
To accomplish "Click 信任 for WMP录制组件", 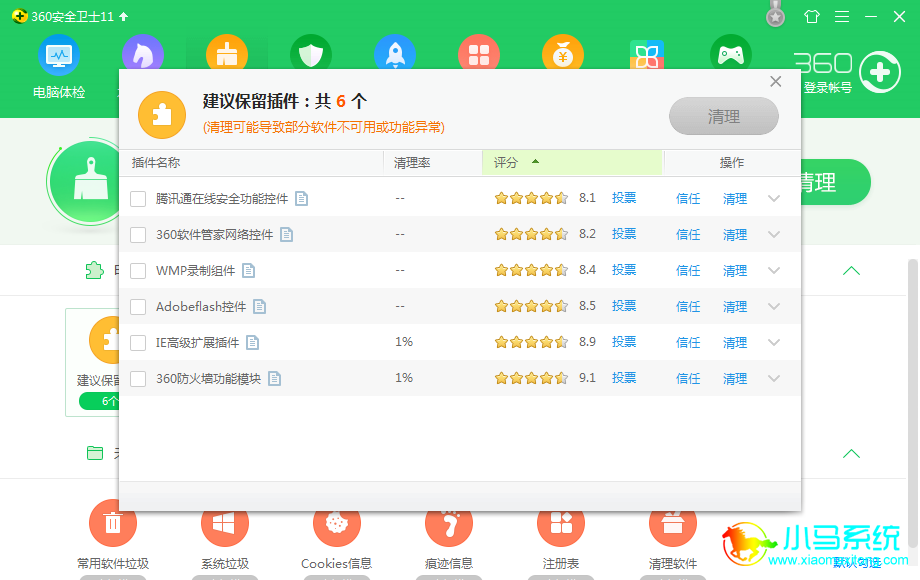I will point(688,270).
